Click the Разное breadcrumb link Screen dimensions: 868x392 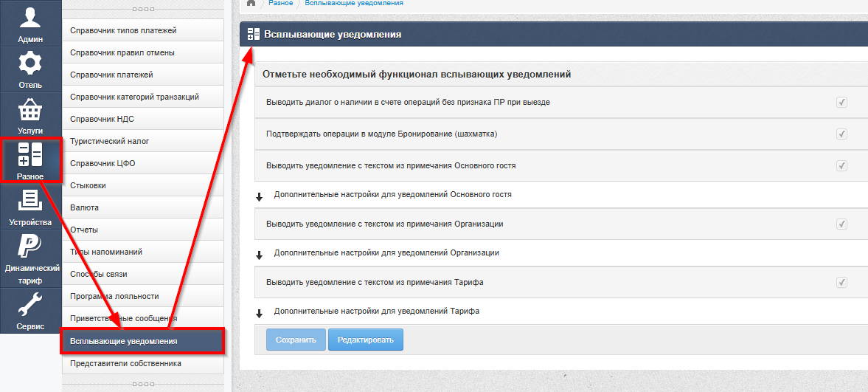pyautogui.click(x=280, y=3)
